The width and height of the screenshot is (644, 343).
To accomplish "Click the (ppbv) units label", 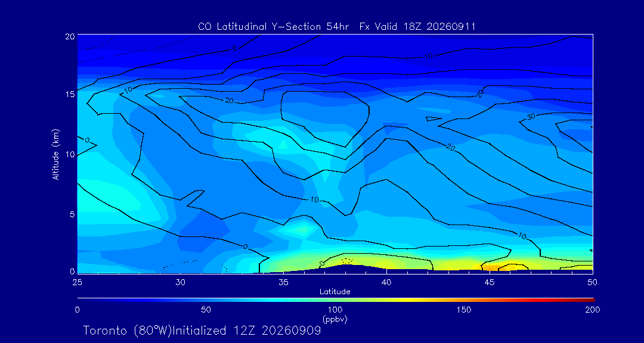I will (335, 319).
